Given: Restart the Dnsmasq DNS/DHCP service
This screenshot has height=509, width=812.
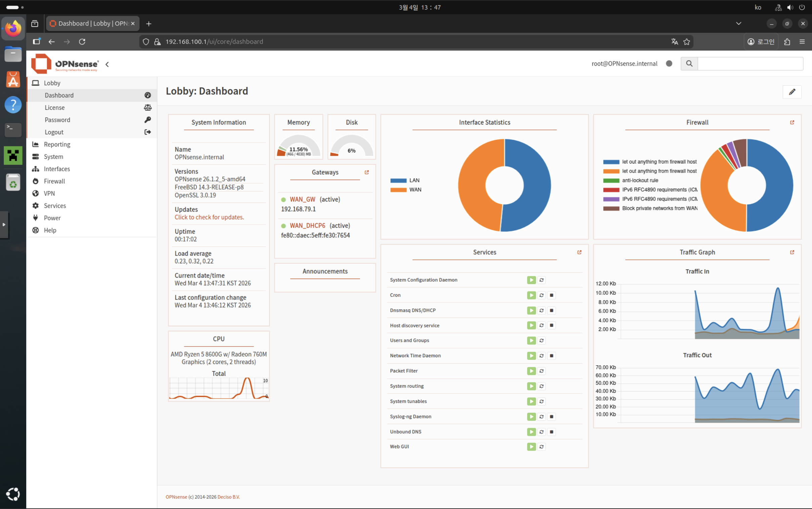Looking at the screenshot, I should (541, 310).
